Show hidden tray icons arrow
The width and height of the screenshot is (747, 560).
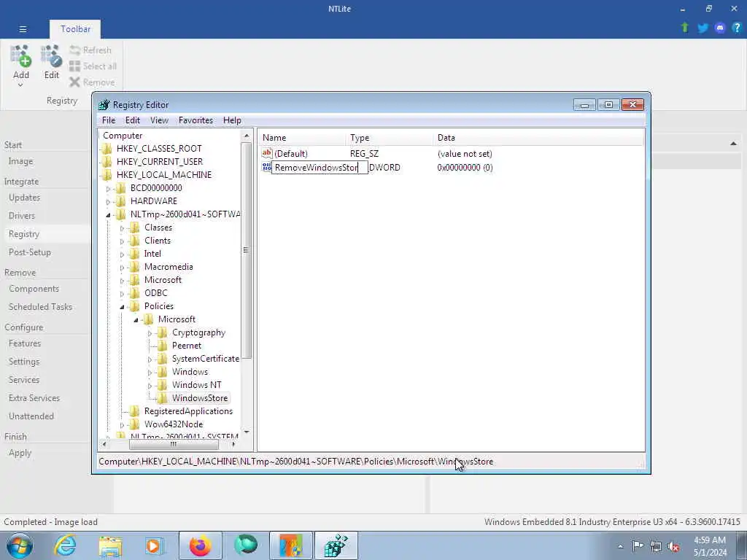tap(620, 546)
